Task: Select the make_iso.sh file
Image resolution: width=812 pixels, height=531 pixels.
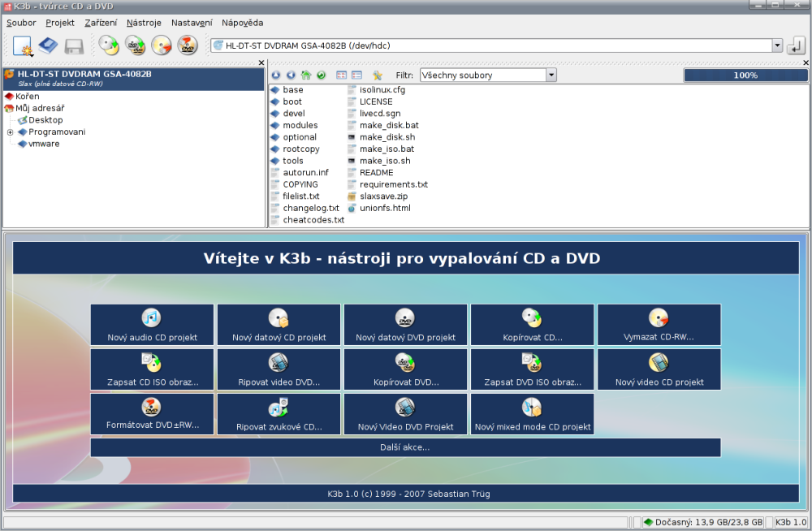Action: point(379,161)
